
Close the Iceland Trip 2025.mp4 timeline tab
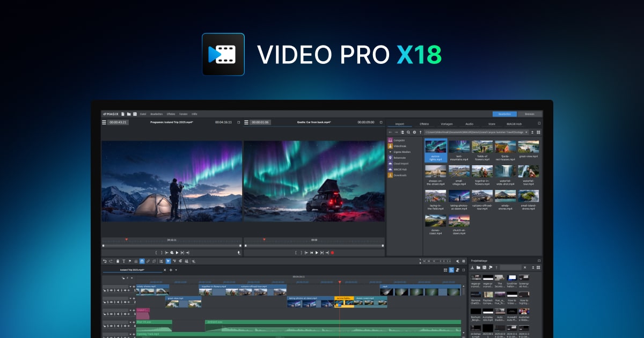click(x=165, y=270)
